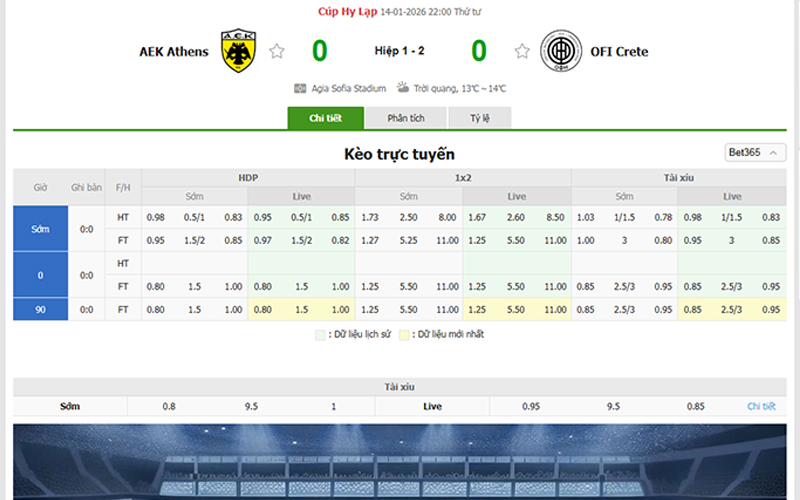
Task: Click the HDP column header
Action: click(x=248, y=178)
